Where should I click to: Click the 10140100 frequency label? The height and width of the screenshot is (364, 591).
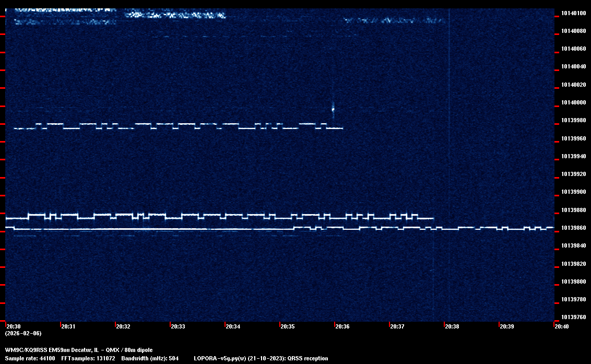click(573, 13)
